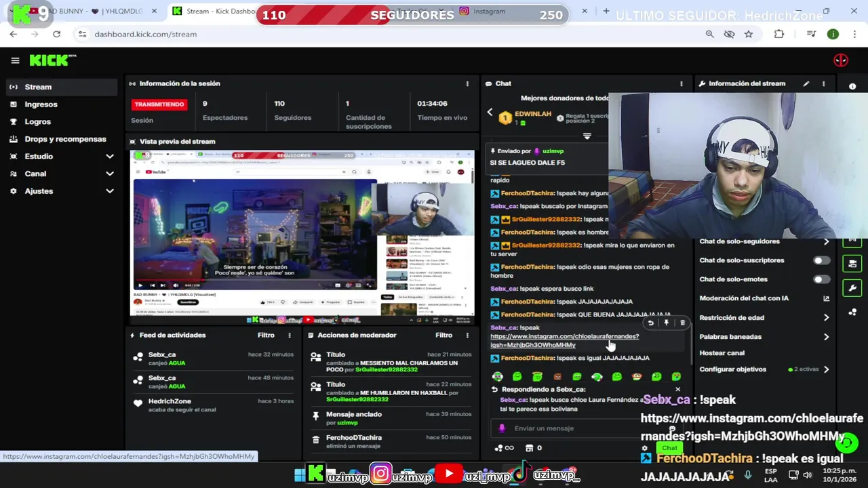The image size is (868, 488).
Task: Close the 'Respondiendo a Sebx_ca' reply box
Action: 677,389
